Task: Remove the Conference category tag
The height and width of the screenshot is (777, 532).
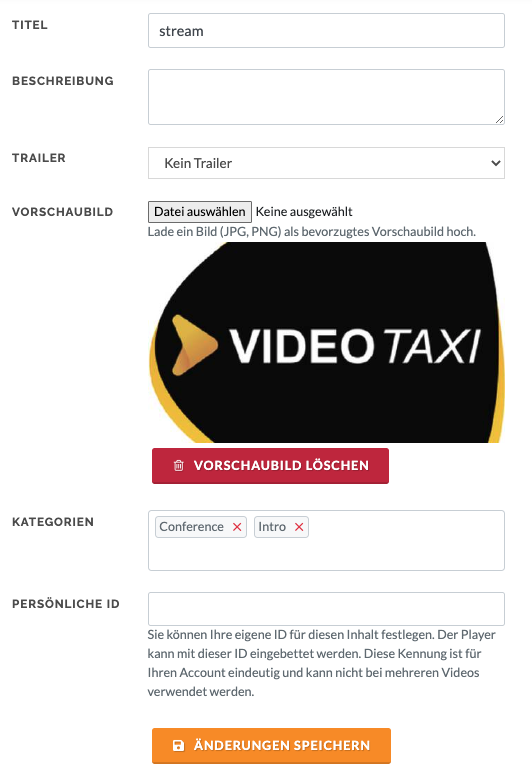Action: (237, 527)
